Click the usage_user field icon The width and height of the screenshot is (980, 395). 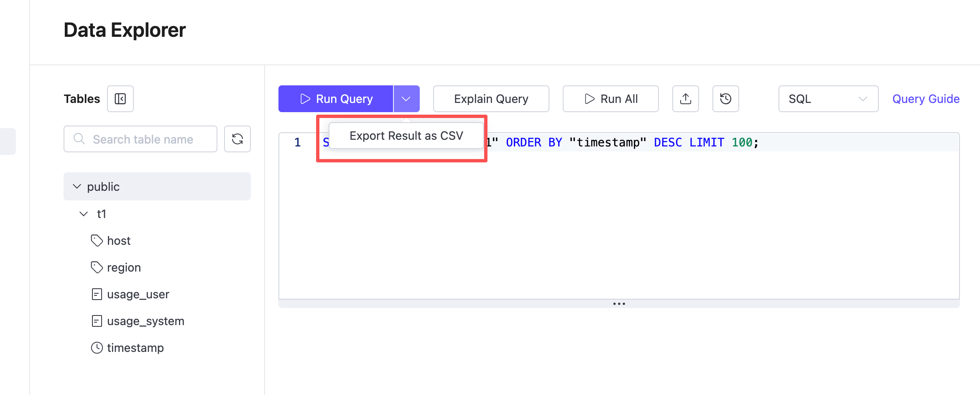(x=97, y=294)
